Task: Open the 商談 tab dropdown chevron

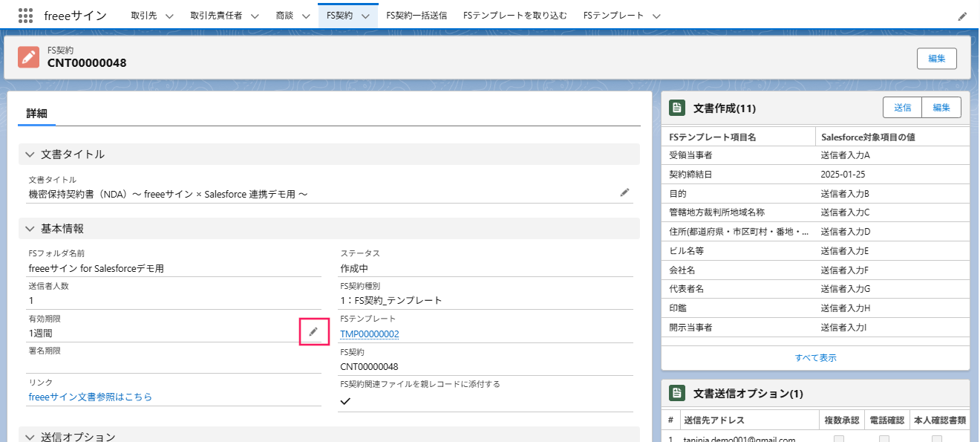Action: click(x=305, y=16)
